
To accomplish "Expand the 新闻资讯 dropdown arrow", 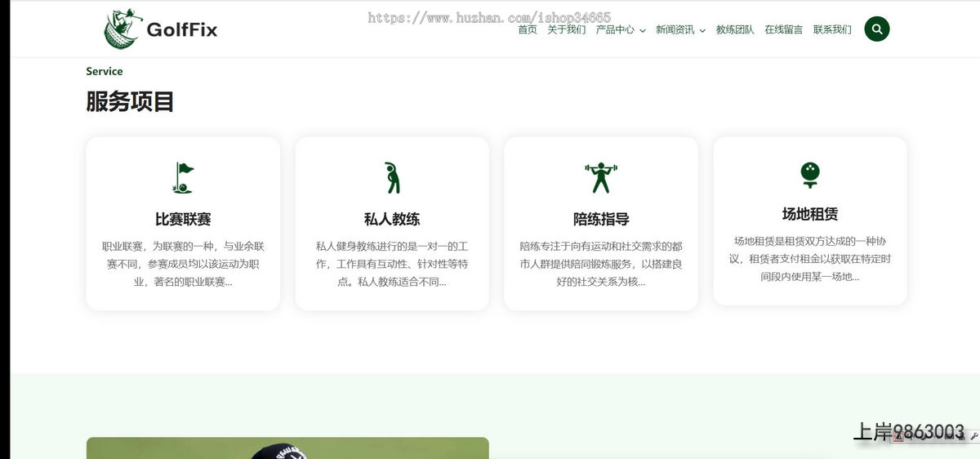I will pos(702,31).
